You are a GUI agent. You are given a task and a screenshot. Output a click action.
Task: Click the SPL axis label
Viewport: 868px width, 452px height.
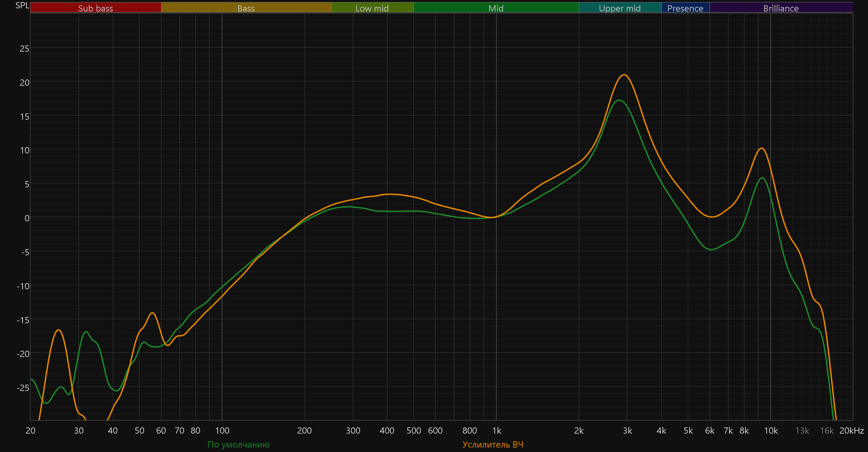pyautogui.click(x=22, y=6)
